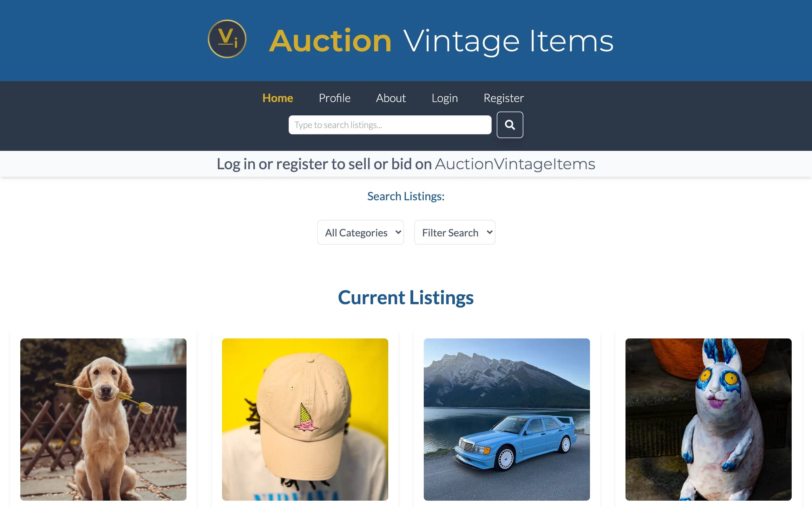The width and height of the screenshot is (812, 507).
Task: Click the AuctionVintageItems banner text
Action: (515, 164)
